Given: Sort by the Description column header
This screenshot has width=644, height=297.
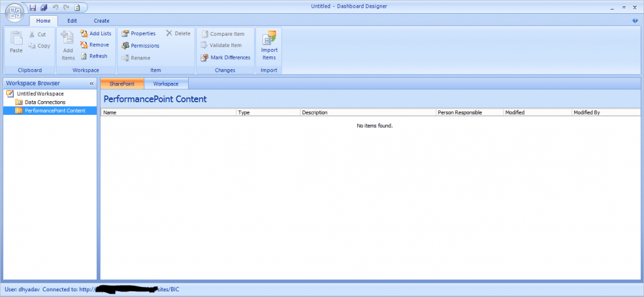Looking at the screenshot, I should (368, 112).
